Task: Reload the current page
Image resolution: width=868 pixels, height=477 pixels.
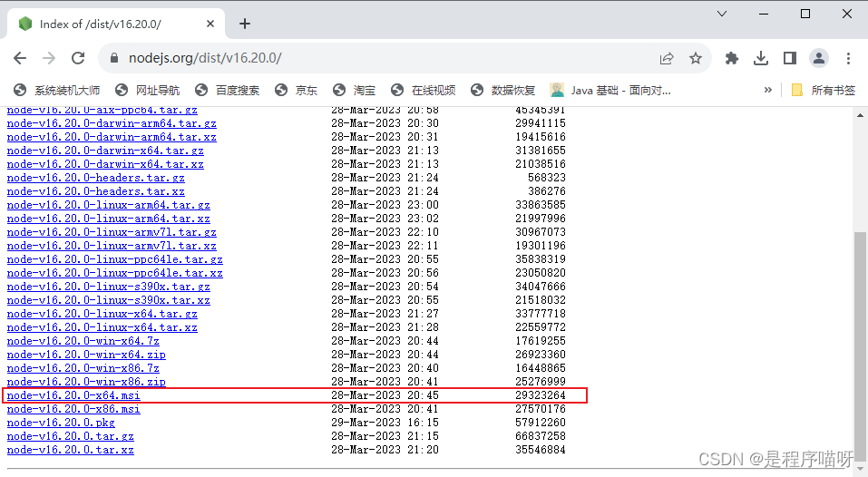Action: pyautogui.click(x=78, y=58)
